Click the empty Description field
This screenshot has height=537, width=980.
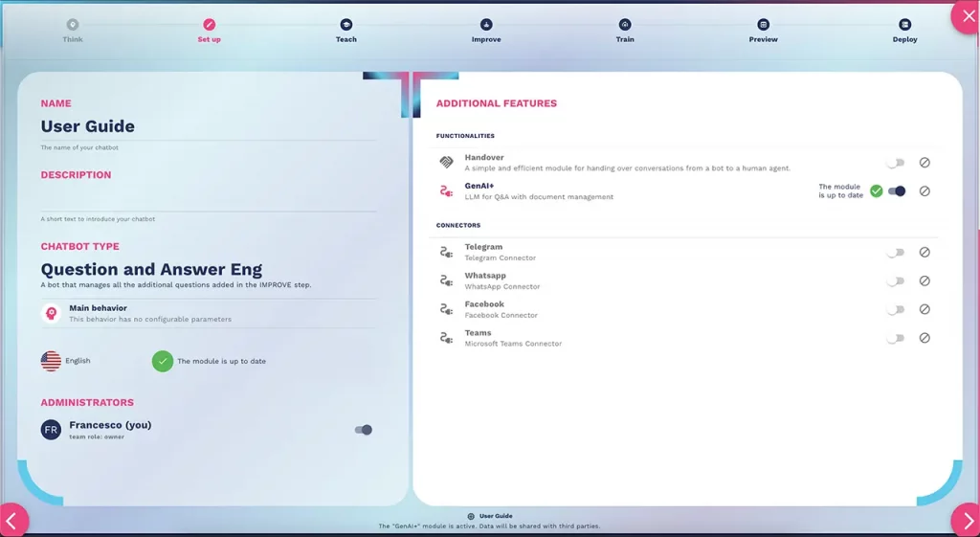tap(208, 199)
